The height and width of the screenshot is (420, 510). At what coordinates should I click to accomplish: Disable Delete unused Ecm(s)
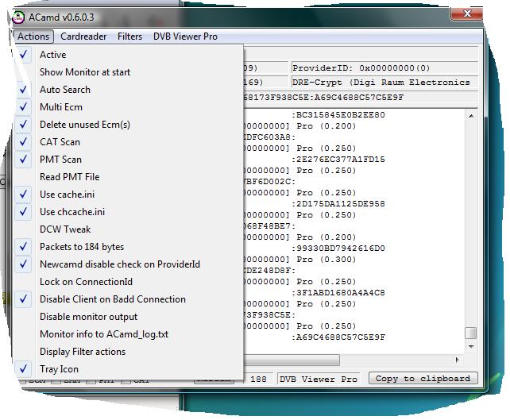[x=85, y=125]
